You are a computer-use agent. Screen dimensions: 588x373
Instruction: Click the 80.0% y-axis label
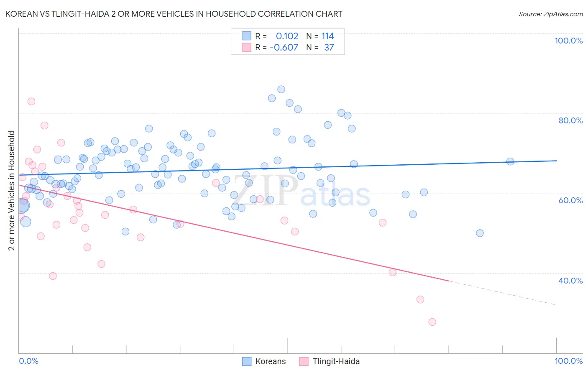coord(570,120)
